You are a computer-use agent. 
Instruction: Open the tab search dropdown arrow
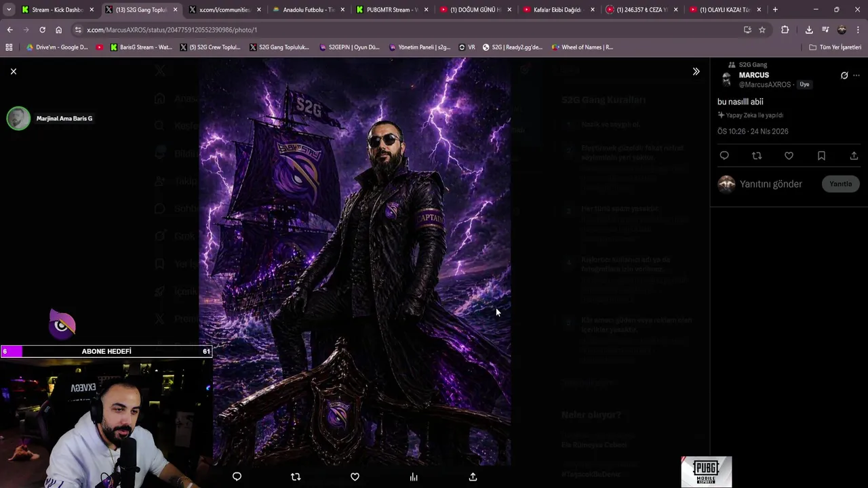click(8, 9)
